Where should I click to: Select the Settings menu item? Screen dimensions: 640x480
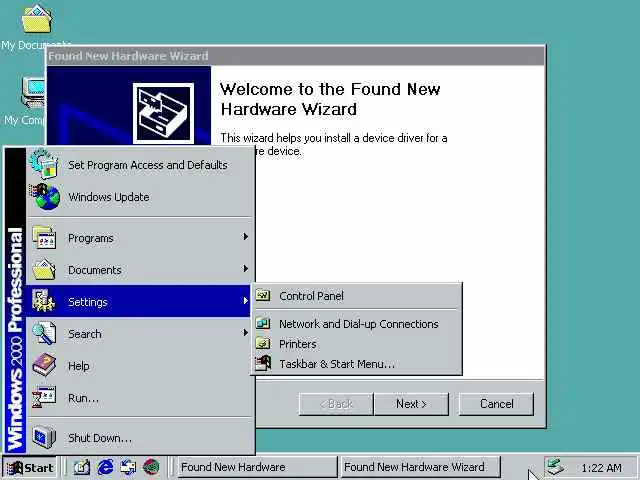click(139, 301)
